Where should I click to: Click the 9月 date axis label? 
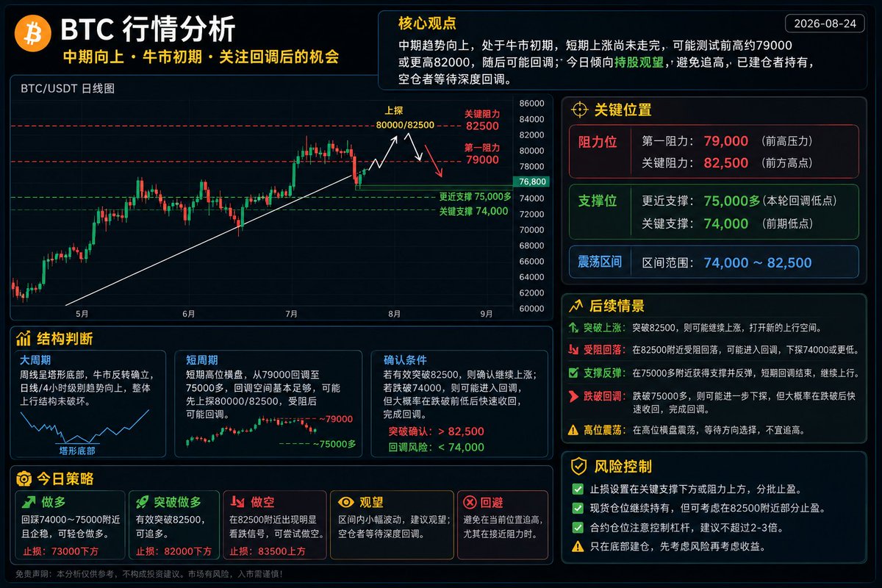point(487,314)
